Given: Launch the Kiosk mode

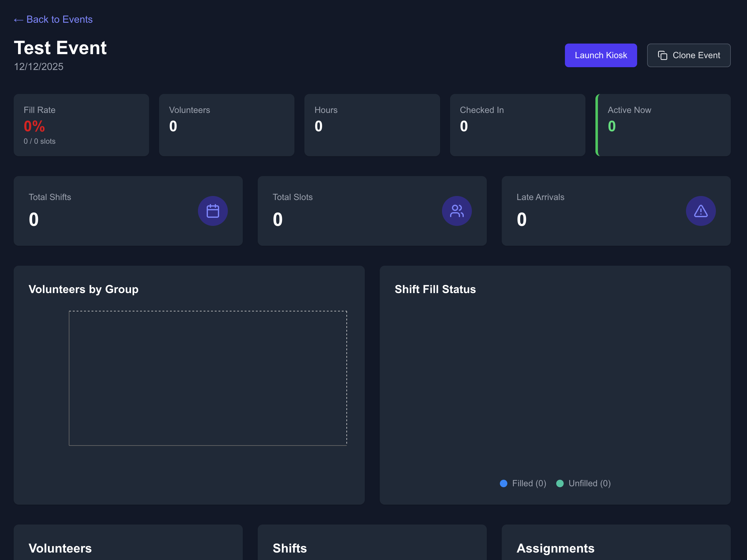Looking at the screenshot, I should point(600,55).
